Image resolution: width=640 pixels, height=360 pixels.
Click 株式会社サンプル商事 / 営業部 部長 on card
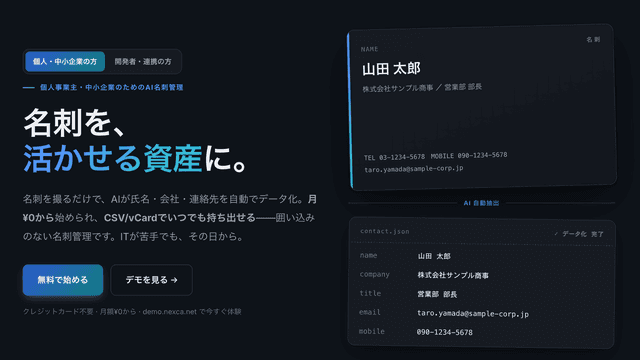(x=422, y=88)
